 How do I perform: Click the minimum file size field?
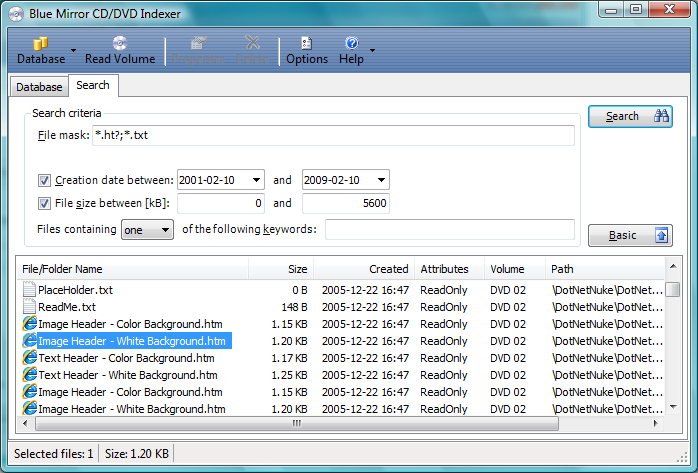pos(221,203)
